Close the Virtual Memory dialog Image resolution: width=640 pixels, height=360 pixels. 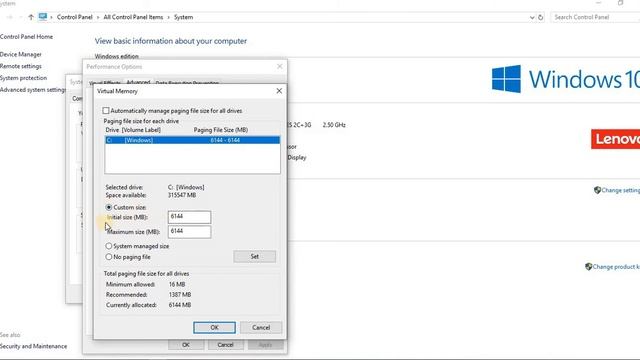(279, 91)
